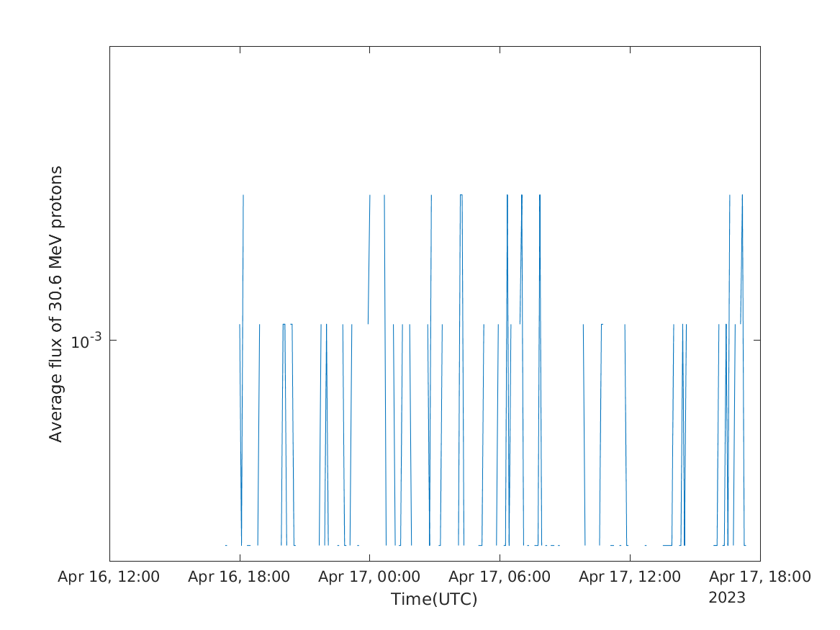840x630 pixels.
Task: Click the first tall spike peak after Apr 16 18:00
Action: [x=243, y=195]
